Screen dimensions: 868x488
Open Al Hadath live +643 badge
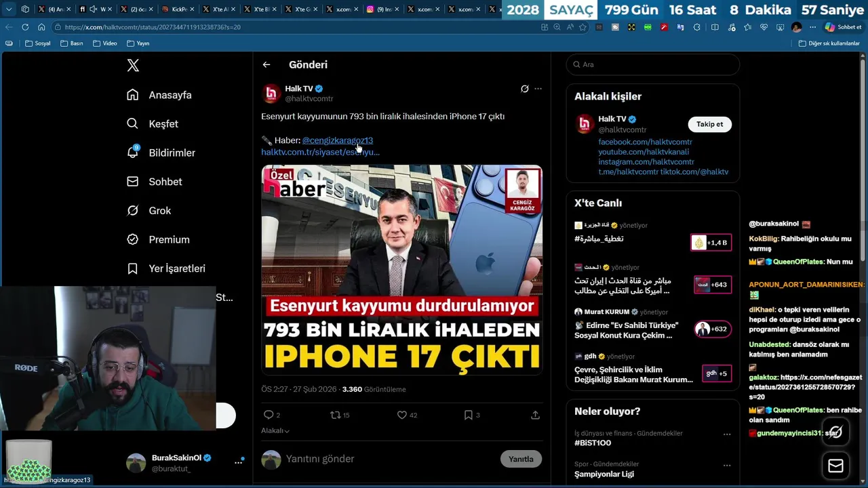712,285
